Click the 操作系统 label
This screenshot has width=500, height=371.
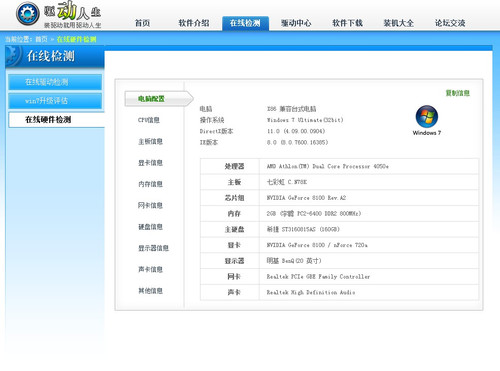point(212,120)
